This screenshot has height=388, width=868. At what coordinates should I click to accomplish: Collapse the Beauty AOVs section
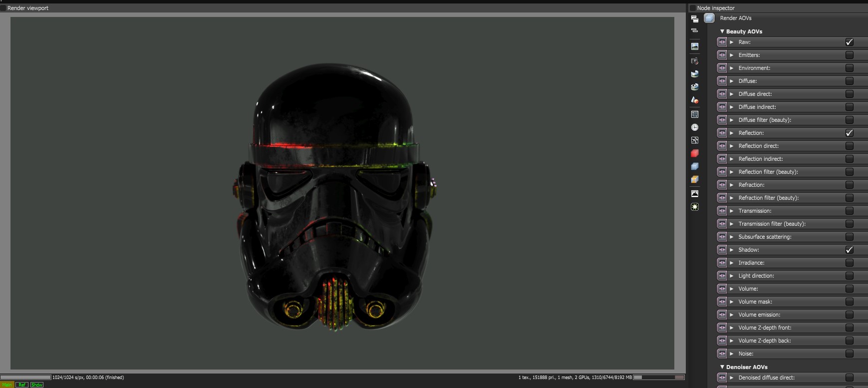(722, 31)
